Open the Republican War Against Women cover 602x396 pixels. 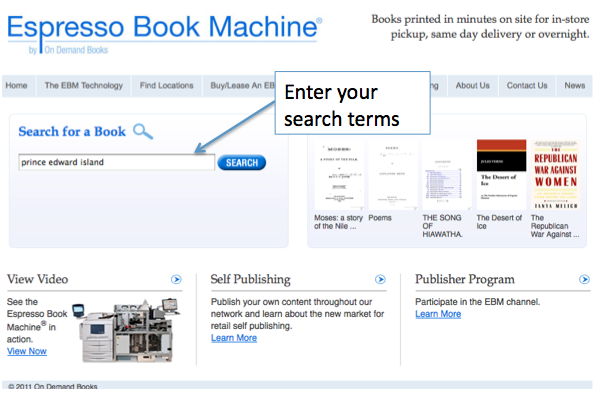point(556,175)
